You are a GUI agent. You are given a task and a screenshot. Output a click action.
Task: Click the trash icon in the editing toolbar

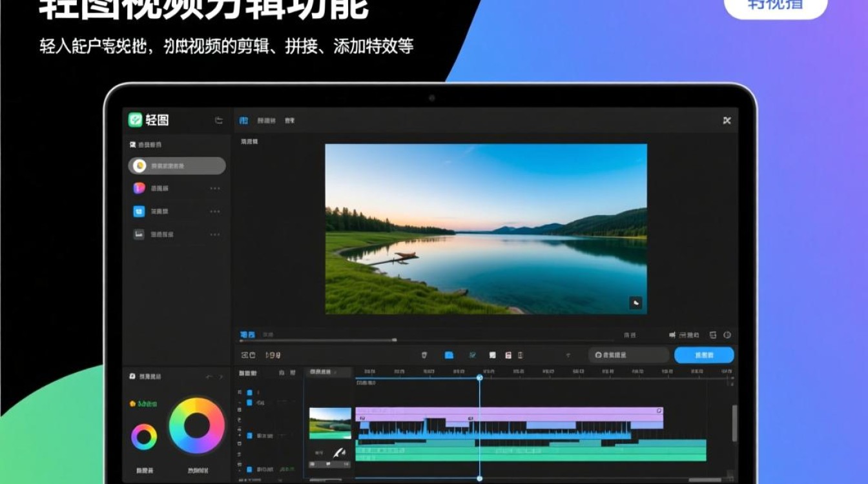(x=424, y=355)
